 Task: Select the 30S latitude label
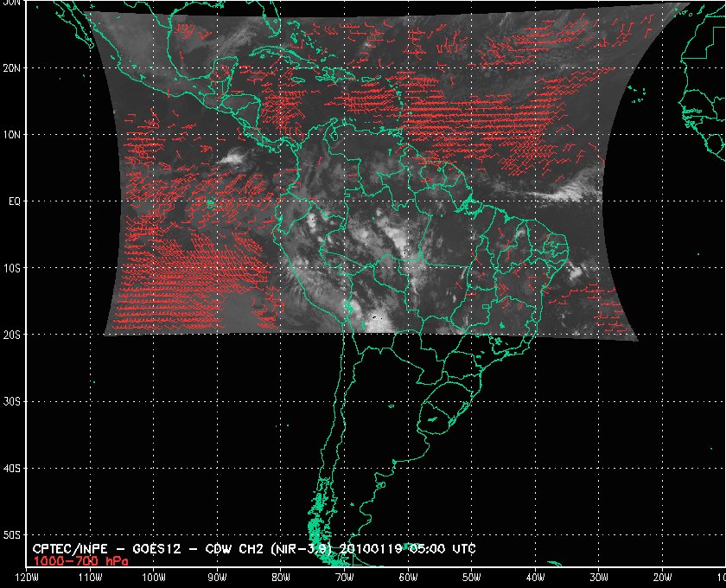pyautogui.click(x=11, y=402)
